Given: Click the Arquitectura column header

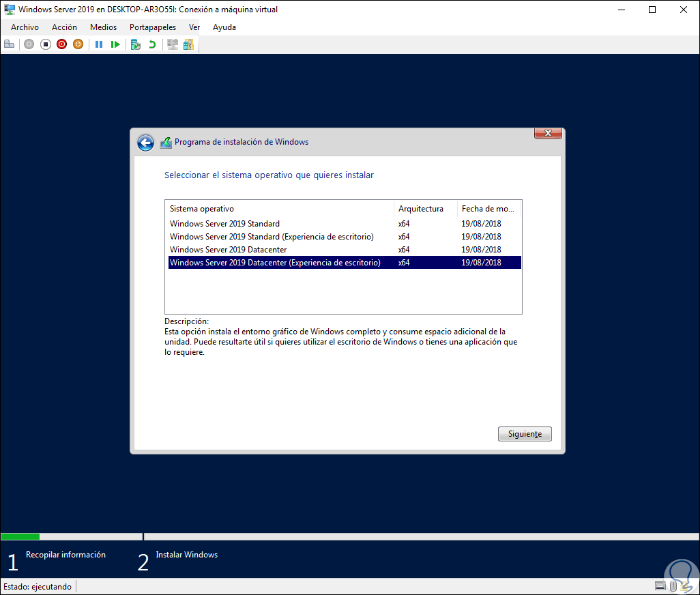Looking at the screenshot, I should (426, 208).
